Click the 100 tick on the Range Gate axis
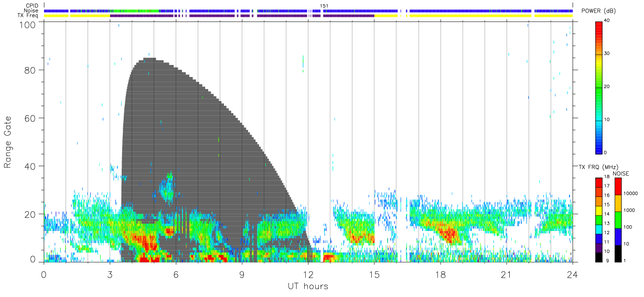This screenshot has width=644, height=297. pyautogui.click(x=27, y=24)
